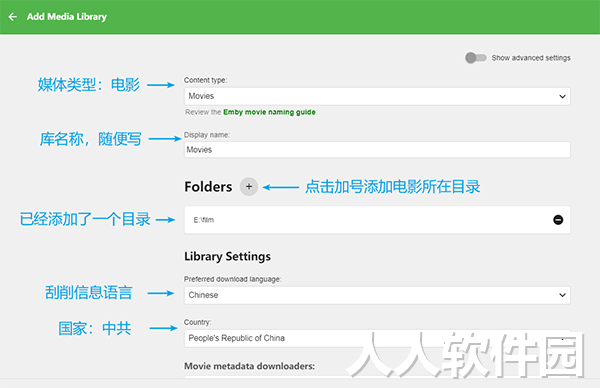Click the Show advanced settings label
Viewport: 600px width, 388px height.
point(531,58)
